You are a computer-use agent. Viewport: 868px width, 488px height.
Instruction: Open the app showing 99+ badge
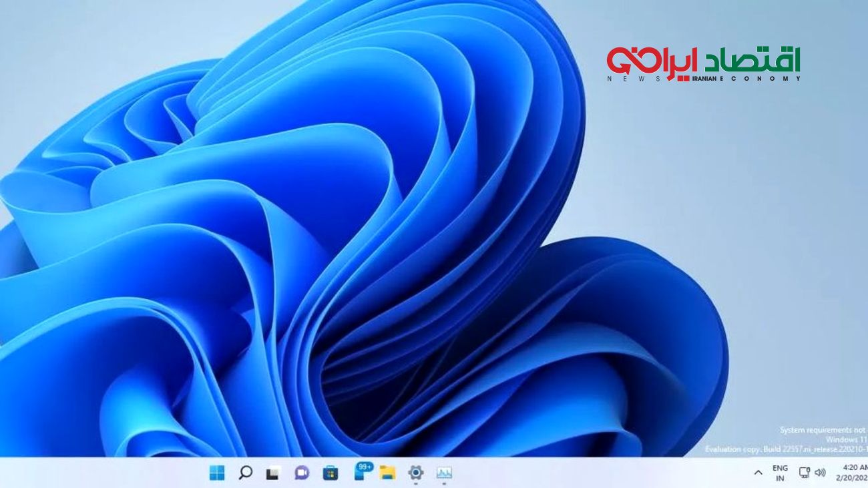point(361,472)
